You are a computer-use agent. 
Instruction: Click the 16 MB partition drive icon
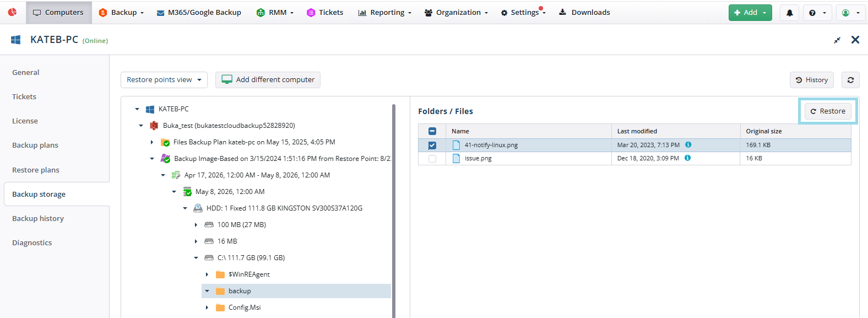pyautogui.click(x=209, y=241)
